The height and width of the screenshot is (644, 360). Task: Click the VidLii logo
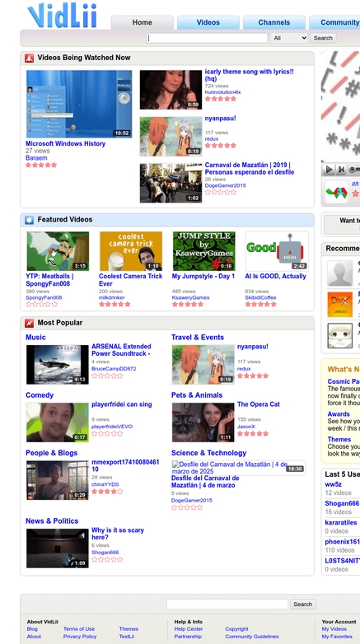click(62, 16)
